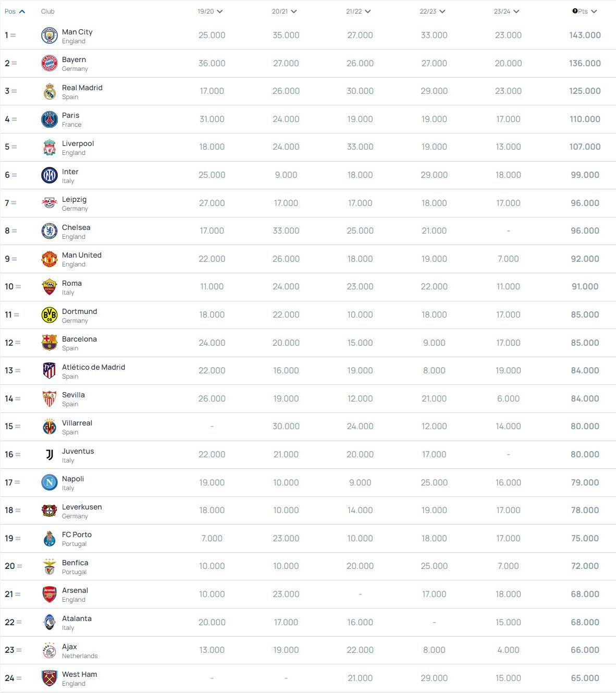Screen dimensions: 616x693
Task: Click the Liverpool club crest
Action: (x=50, y=147)
